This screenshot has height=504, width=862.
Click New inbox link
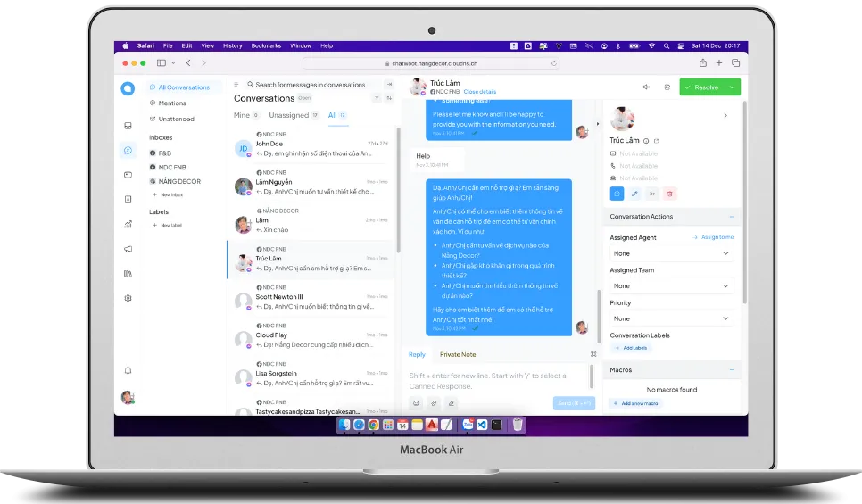click(168, 194)
